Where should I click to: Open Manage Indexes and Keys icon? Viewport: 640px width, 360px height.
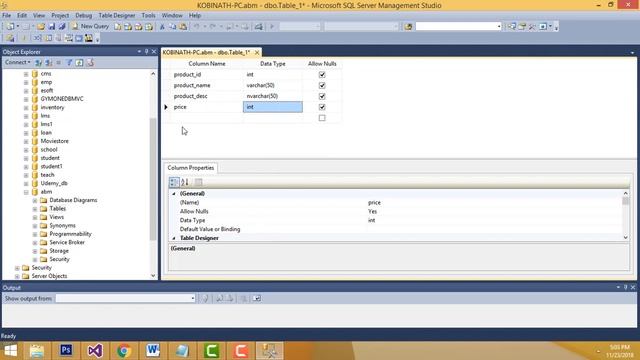click(x=48, y=38)
